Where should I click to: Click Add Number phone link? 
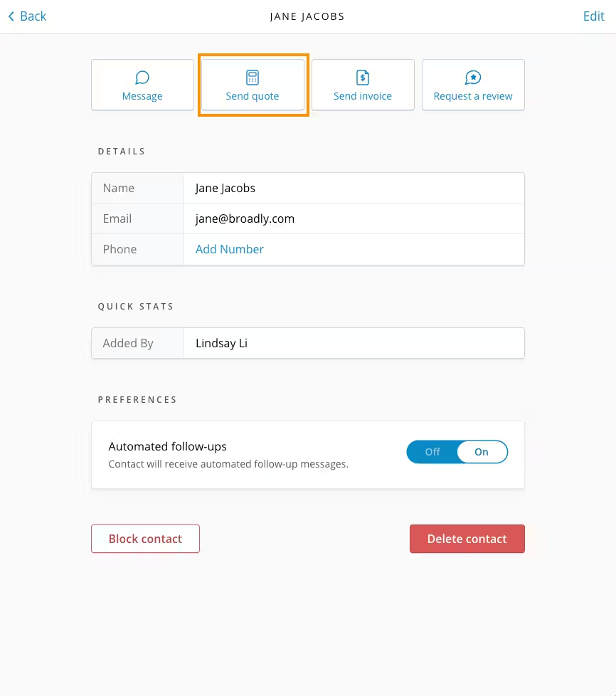(230, 249)
